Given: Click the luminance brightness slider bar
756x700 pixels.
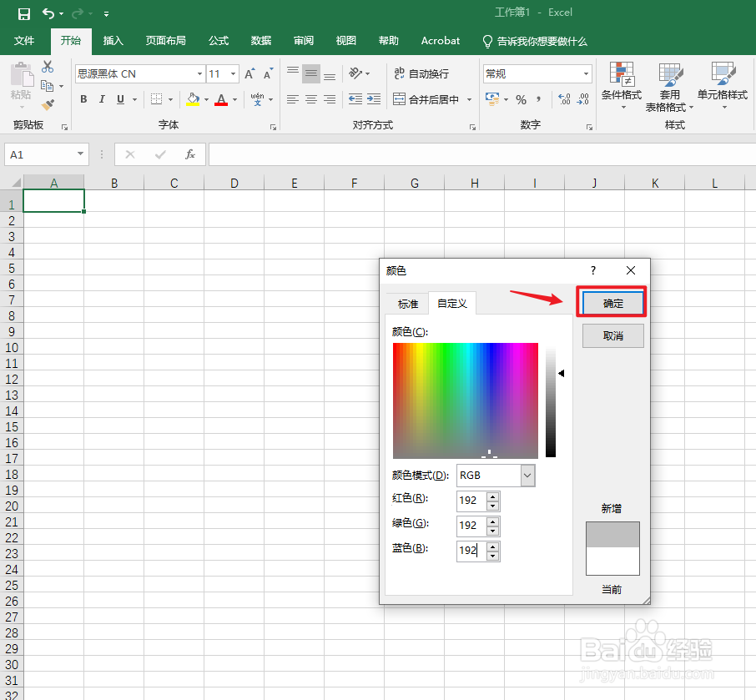Looking at the screenshot, I should point(551,400).
